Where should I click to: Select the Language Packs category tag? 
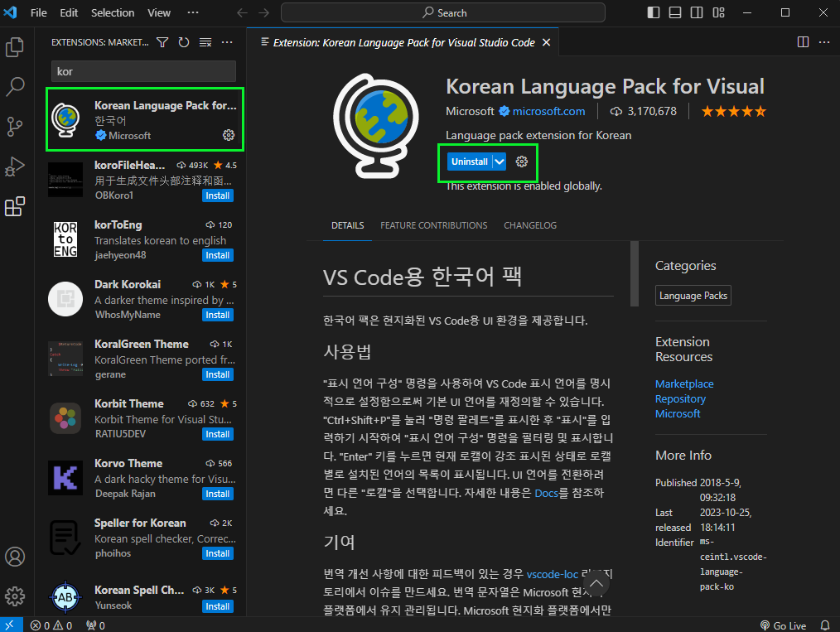tap(693, 296)
